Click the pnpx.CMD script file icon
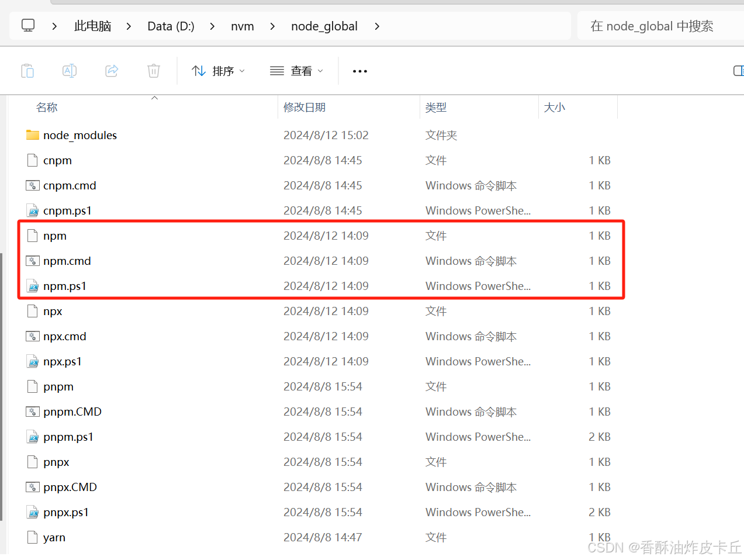The width and height of the screenshot is (744, 560). coord(33,487)
